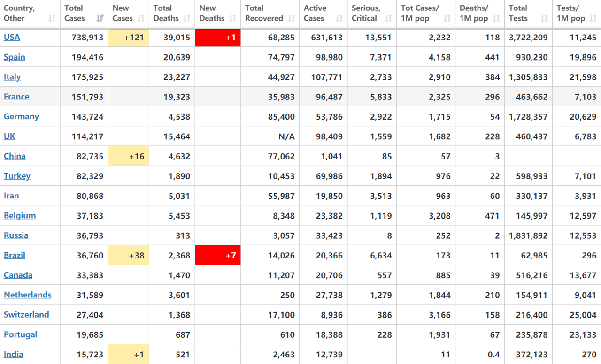Select Brazil new cases +38 cell
The height and width of the screenshot is (364, 601).
click(129, 255)
